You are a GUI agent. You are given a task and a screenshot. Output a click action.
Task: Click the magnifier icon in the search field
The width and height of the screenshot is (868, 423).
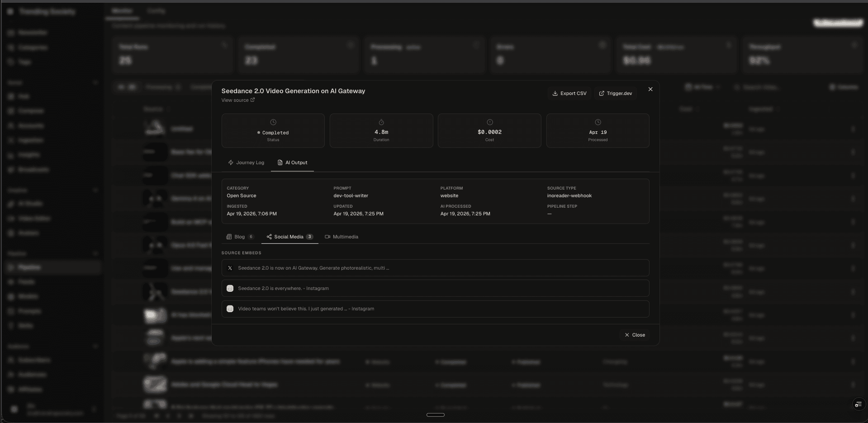736,87
